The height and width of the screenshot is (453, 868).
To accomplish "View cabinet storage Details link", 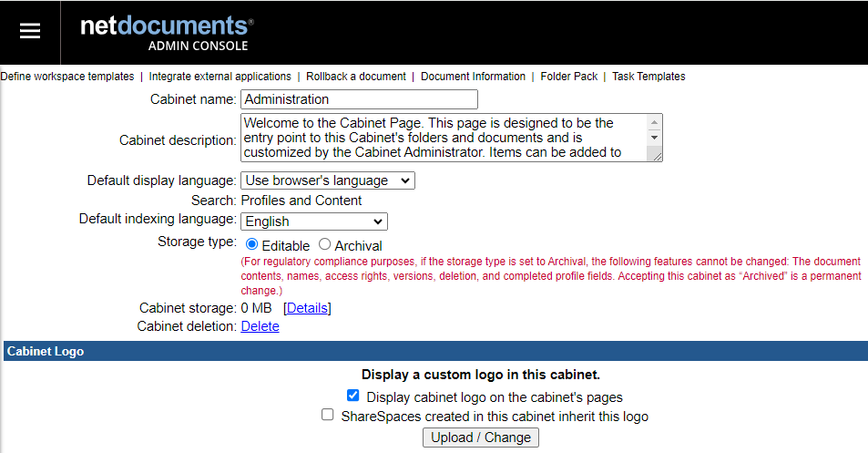I will 307,308.
